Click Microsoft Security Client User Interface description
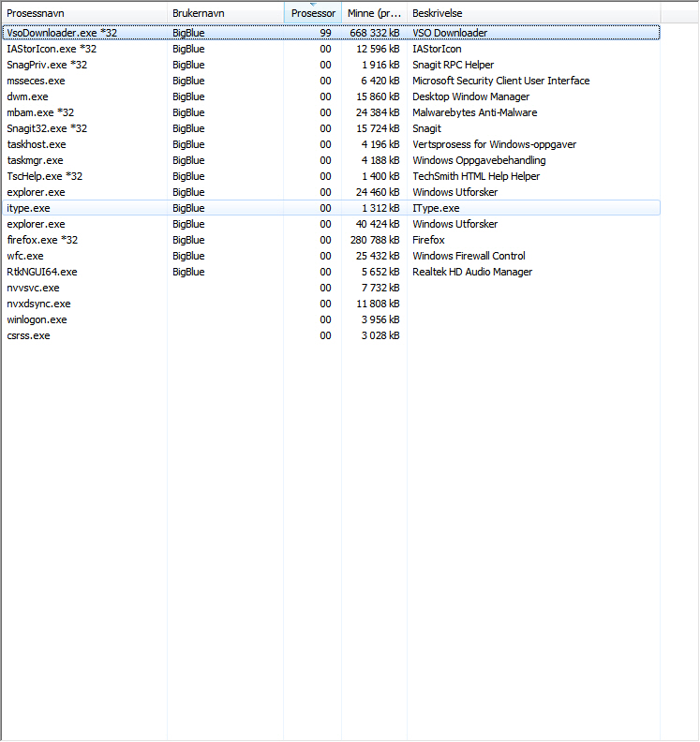The height and width of the screenshot is (742, 700). pyautogui.click(x=500, y=81)
